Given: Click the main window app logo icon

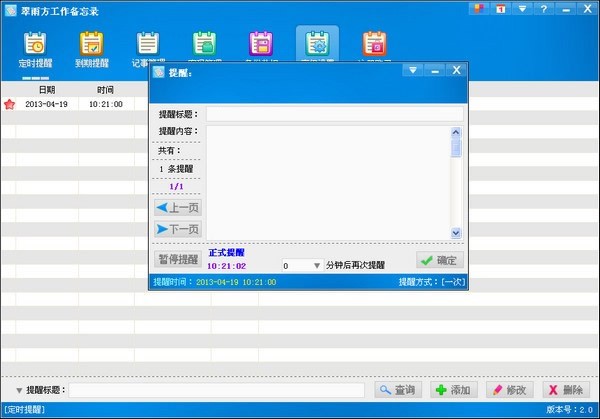Looking at the screenshot, I should (x=10, y=11).
